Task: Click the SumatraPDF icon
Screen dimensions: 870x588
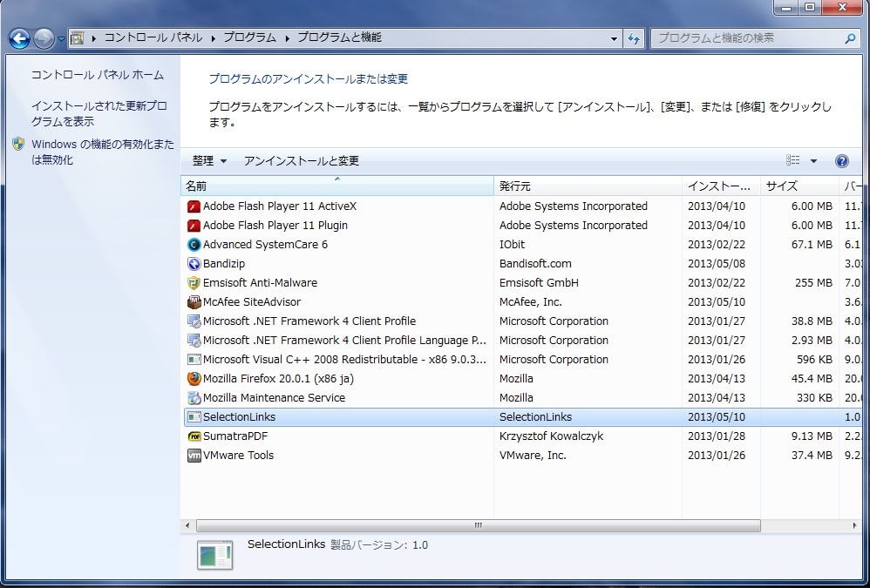Action: click(x=194, y=436)
